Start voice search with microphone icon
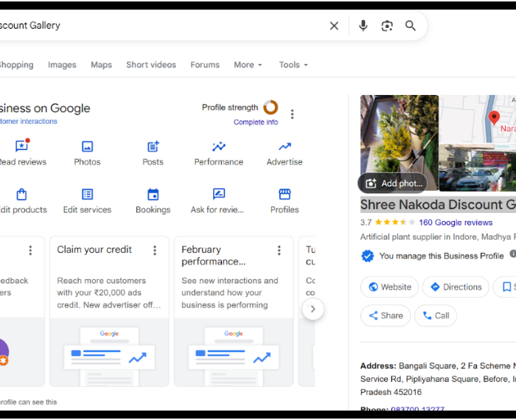516x420 pixels. [363, 26]
